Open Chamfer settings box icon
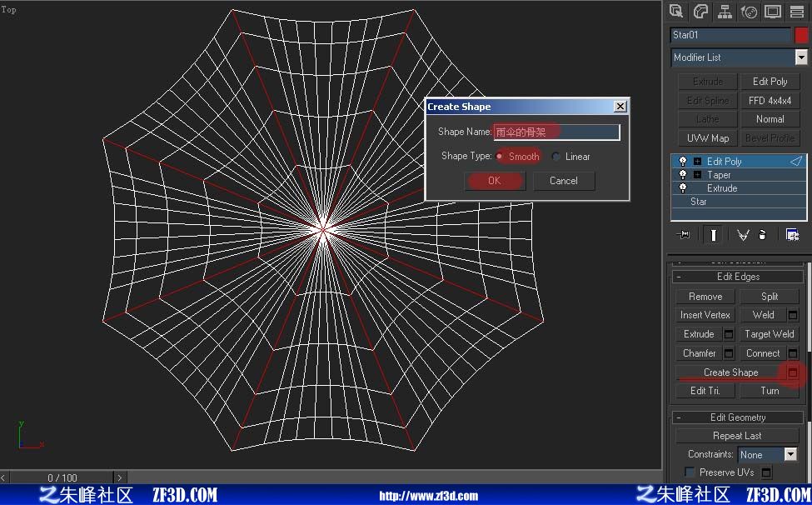The image size is (812, 505). click(x=729, y=353)
